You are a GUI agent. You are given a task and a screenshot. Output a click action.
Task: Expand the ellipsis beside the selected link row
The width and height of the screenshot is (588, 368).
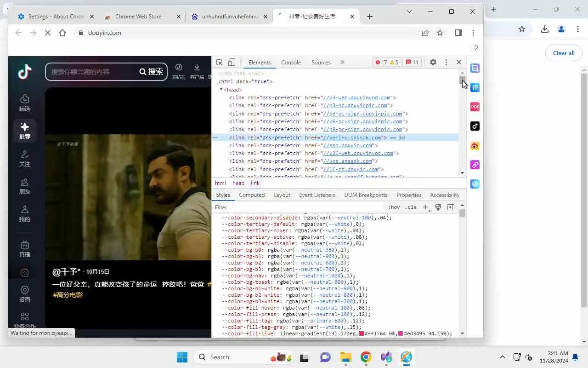click(x=215, y=138)
